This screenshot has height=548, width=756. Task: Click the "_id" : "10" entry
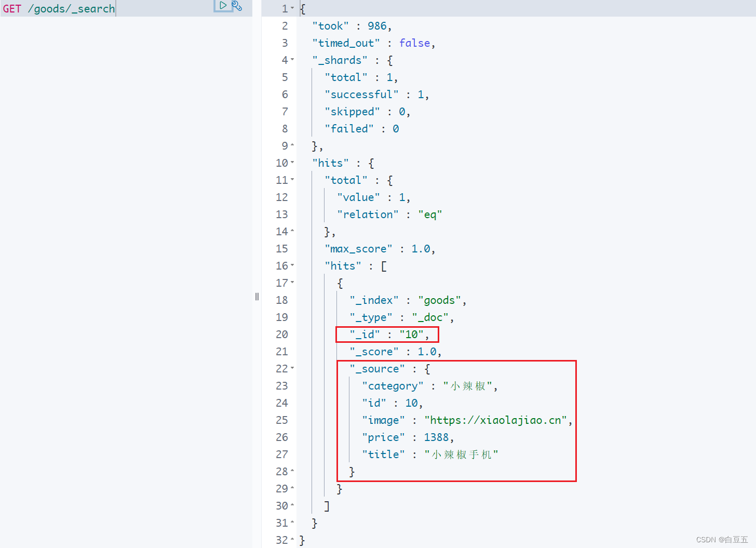point(389,335)
